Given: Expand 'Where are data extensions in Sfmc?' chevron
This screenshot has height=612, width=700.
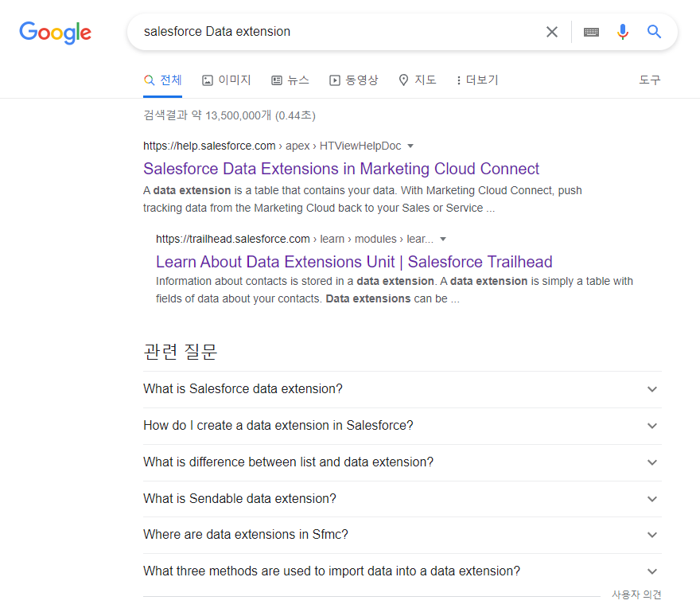Looking at the screenshot, I should (x=652, y=535).
